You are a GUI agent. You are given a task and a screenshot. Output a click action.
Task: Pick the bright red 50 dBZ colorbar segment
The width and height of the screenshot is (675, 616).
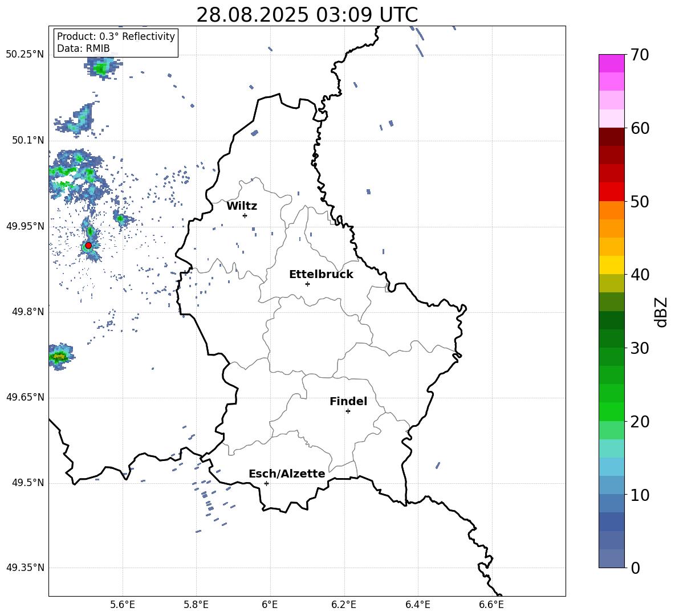[611, 192]
